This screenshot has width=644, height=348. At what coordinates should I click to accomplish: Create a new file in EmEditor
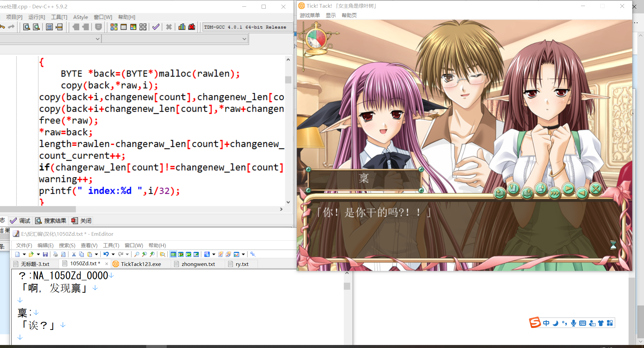point(17,255)
